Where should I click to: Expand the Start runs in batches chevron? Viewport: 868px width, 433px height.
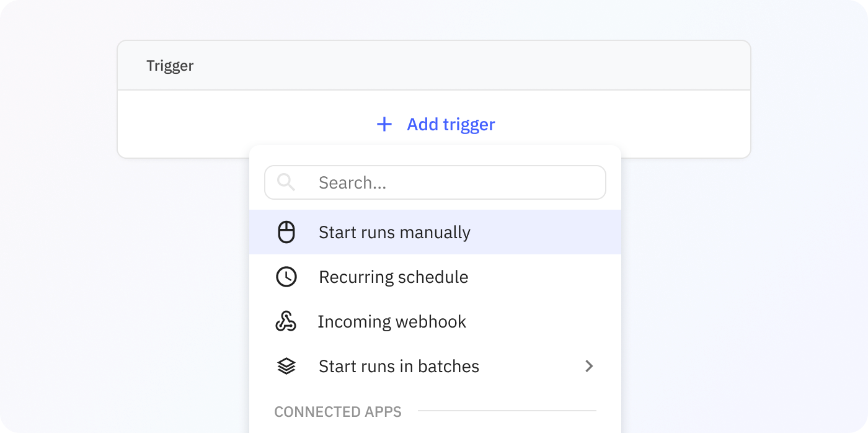pos(589,366)
